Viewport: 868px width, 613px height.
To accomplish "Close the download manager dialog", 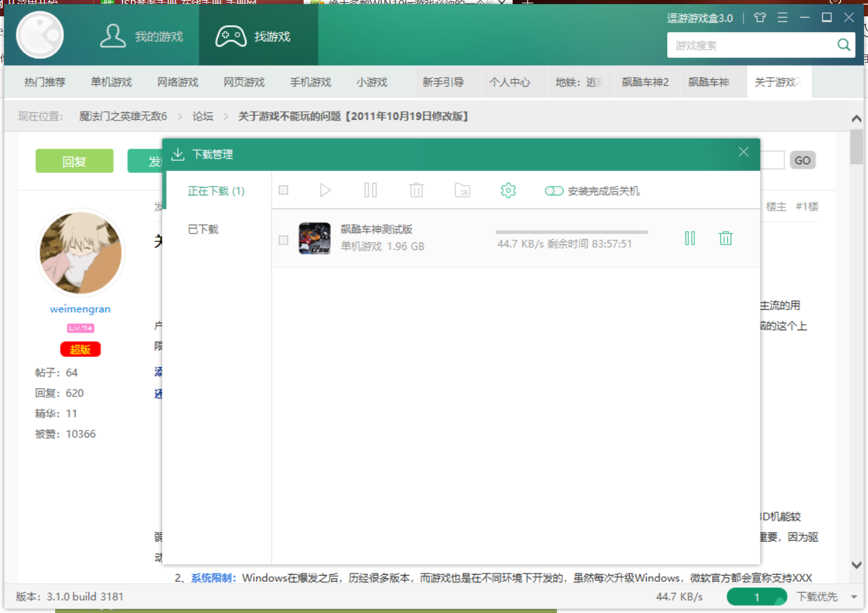I will 743,152.
